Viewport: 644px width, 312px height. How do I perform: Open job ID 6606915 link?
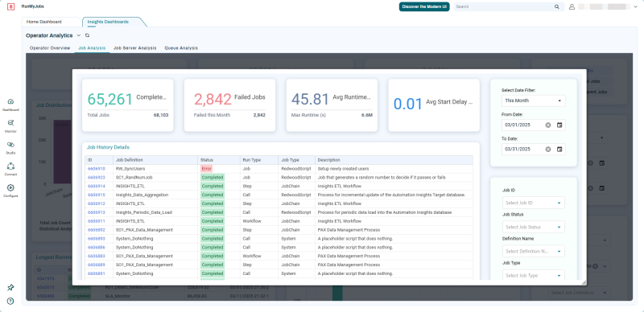(x=96, y=195)
